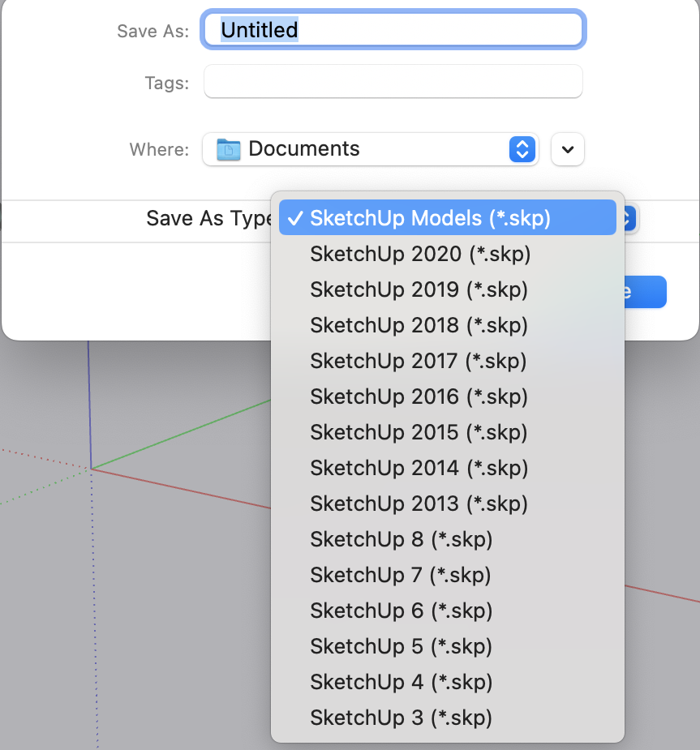Choose SketchUp 5 (*.skp) file type
Screen dimensions: 700x750
point(401,646)
